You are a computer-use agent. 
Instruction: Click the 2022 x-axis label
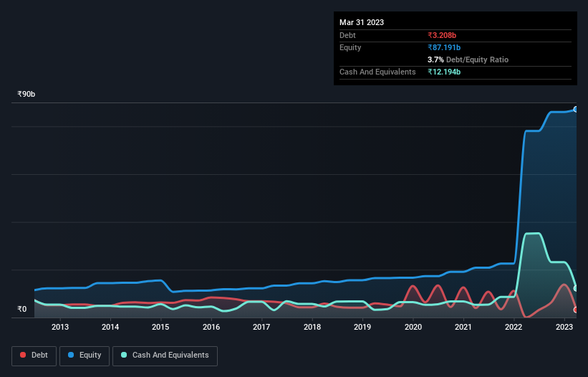[x=514, y=327]
